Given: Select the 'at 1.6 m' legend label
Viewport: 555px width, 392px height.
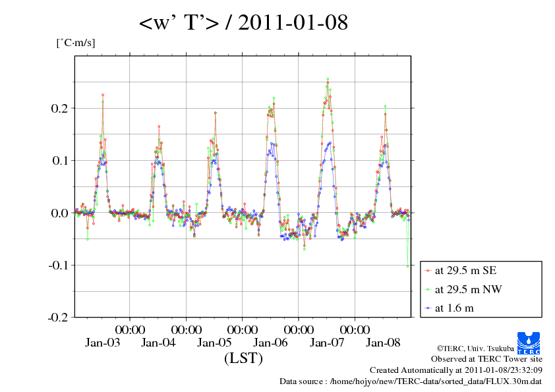Looking at the screenshot, I should [x=454, y=308].
